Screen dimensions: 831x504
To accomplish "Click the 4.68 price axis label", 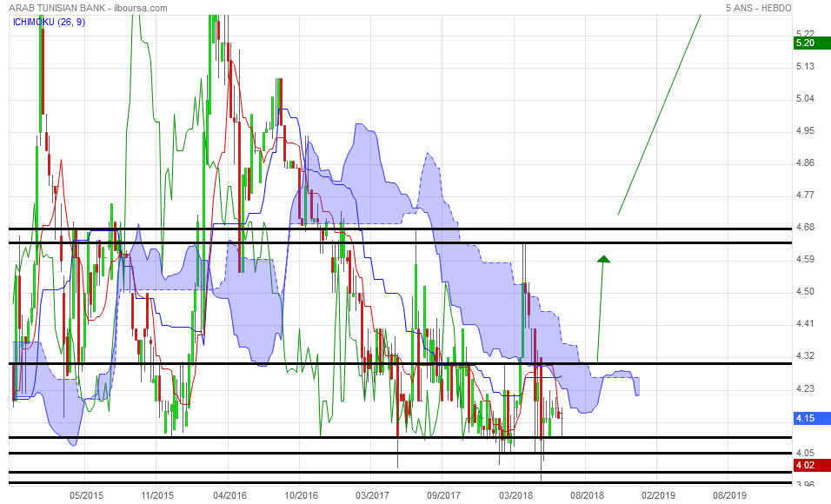I will pos(806,228).
